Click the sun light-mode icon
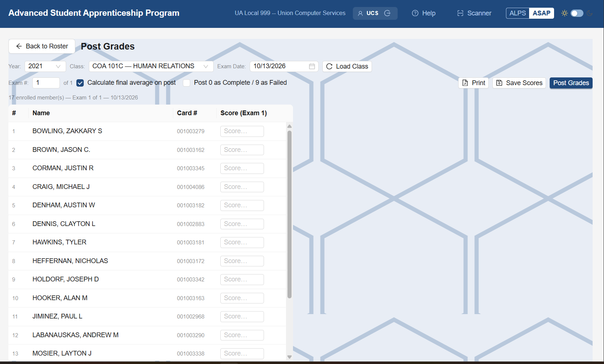 [x=564, y=13]
